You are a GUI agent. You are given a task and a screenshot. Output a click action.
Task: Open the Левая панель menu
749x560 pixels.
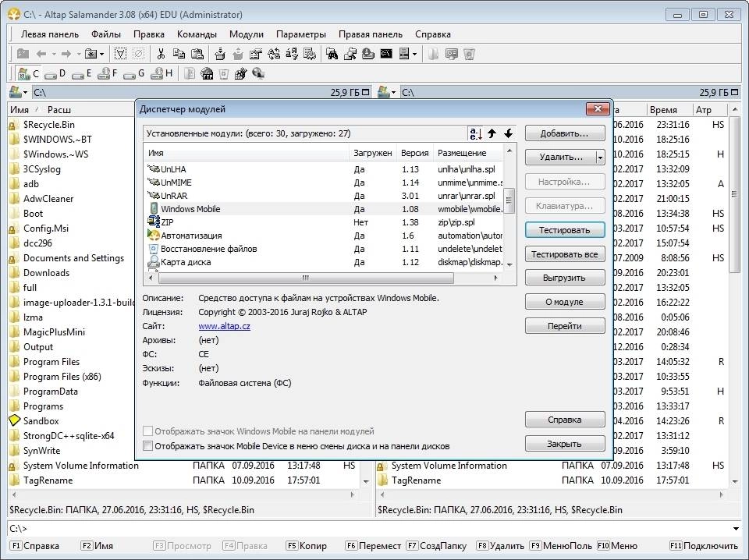point(50,34)
